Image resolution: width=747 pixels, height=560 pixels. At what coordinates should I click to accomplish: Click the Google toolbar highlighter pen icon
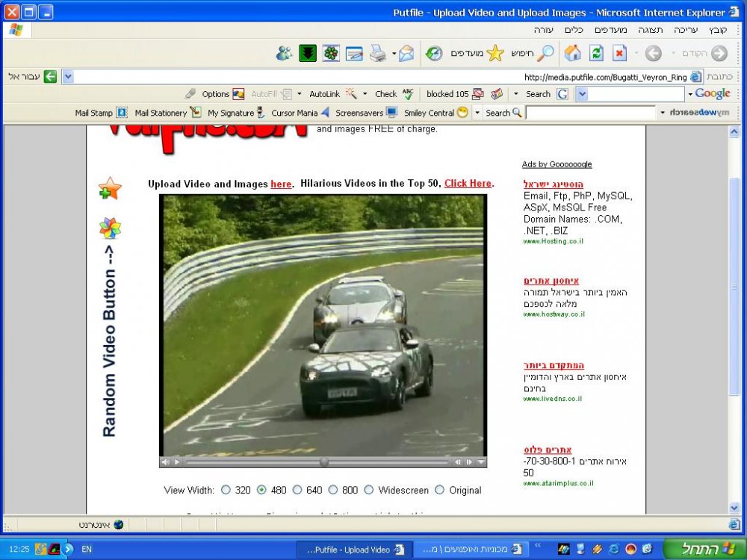[x=190, y=94]
